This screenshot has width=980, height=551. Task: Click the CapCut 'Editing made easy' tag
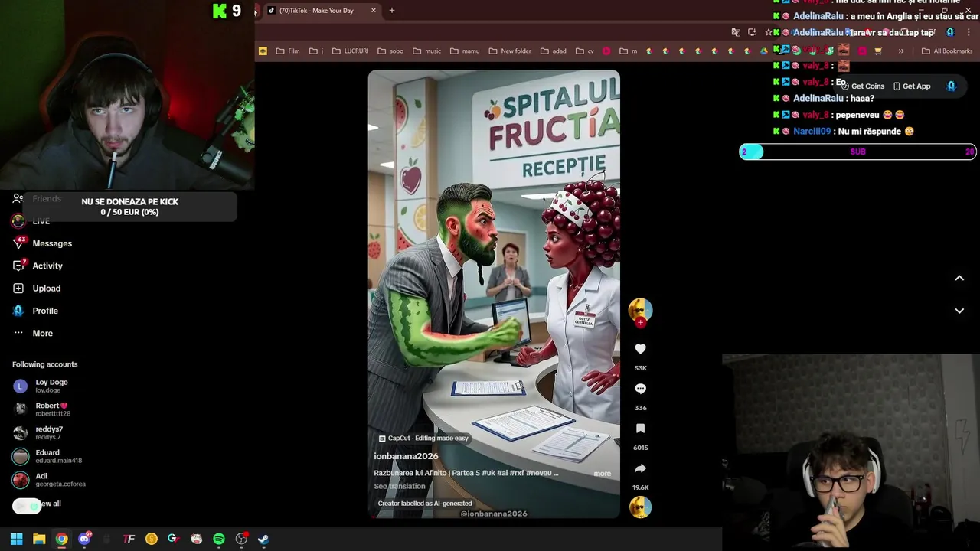click(423, 439)
